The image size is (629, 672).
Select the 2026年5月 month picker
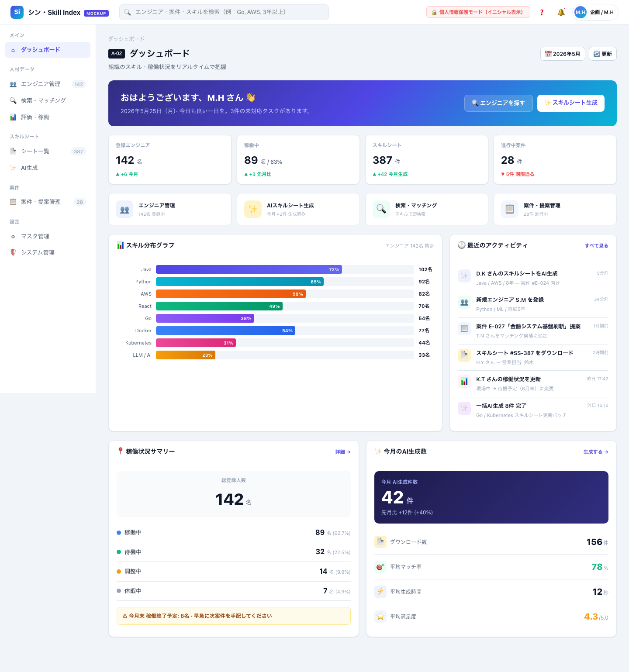[x=563, y=54]
